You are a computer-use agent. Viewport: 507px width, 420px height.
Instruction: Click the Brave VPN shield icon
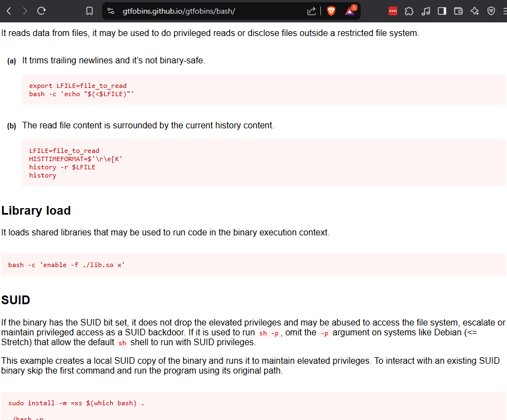(491, 10)
